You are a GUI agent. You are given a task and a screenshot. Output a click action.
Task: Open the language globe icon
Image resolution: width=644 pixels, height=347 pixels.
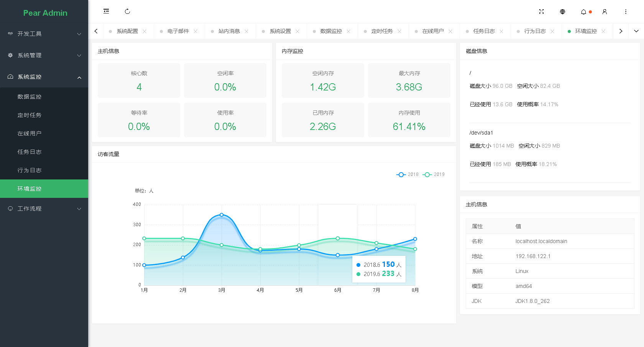click(x=562, y=12)
